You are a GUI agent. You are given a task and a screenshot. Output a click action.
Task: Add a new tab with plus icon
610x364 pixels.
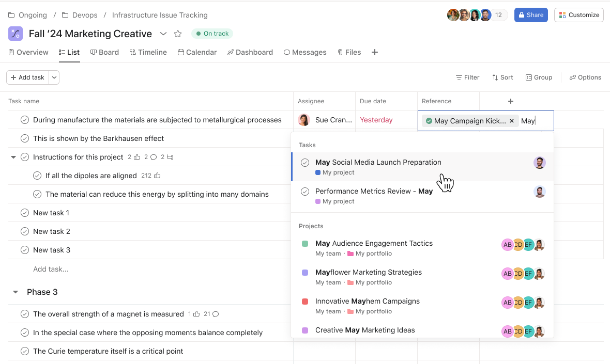click(x=375, y=52)
